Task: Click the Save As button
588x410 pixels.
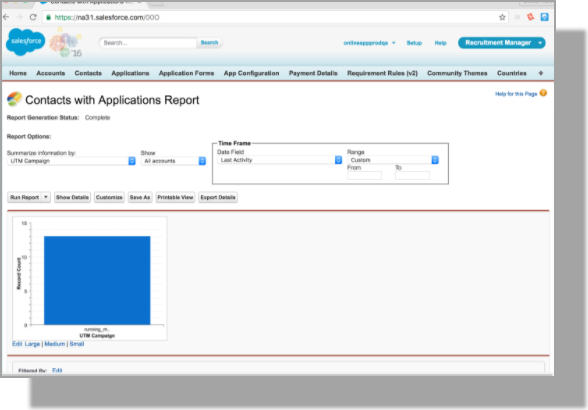Action: point(140,197)
